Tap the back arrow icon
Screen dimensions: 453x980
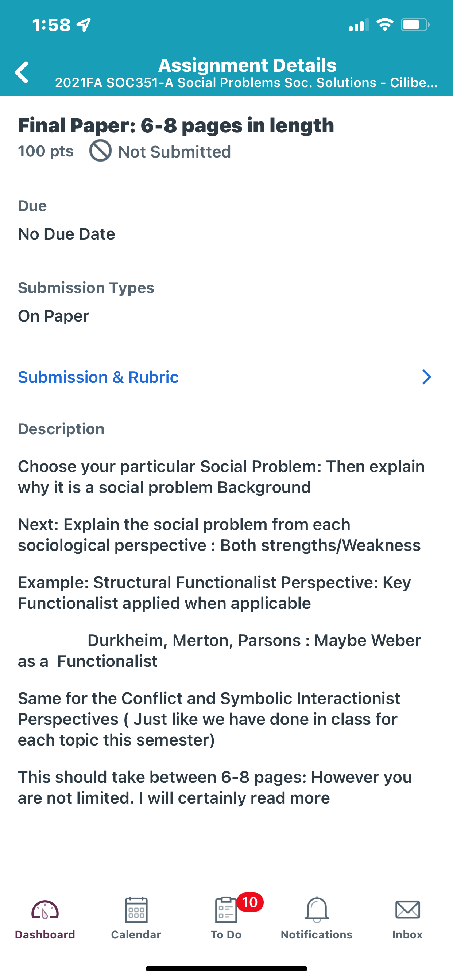point(22,72)
